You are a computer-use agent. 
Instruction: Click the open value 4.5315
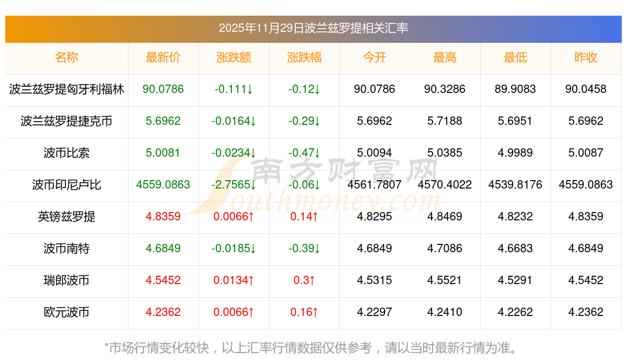[375, 280]
